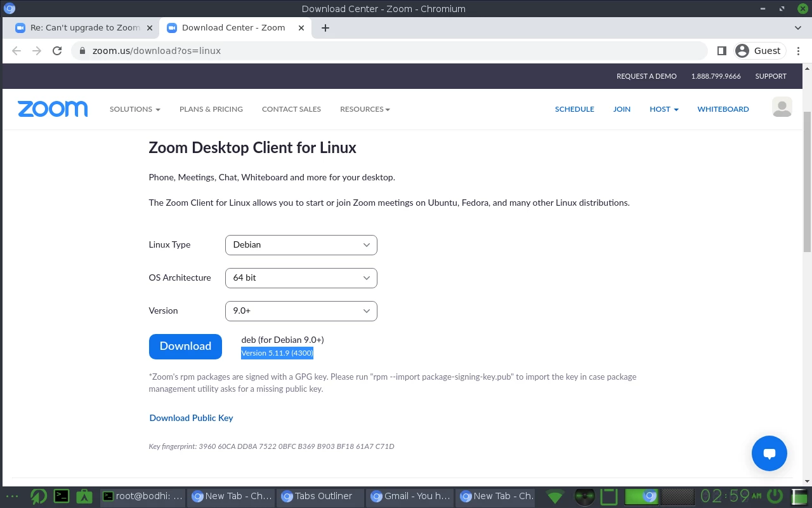The width and height of the screenshot is (812, 508).
Task: Click highlighted "Version 5.11.9 (4300)" text
Action: [277, 353]
